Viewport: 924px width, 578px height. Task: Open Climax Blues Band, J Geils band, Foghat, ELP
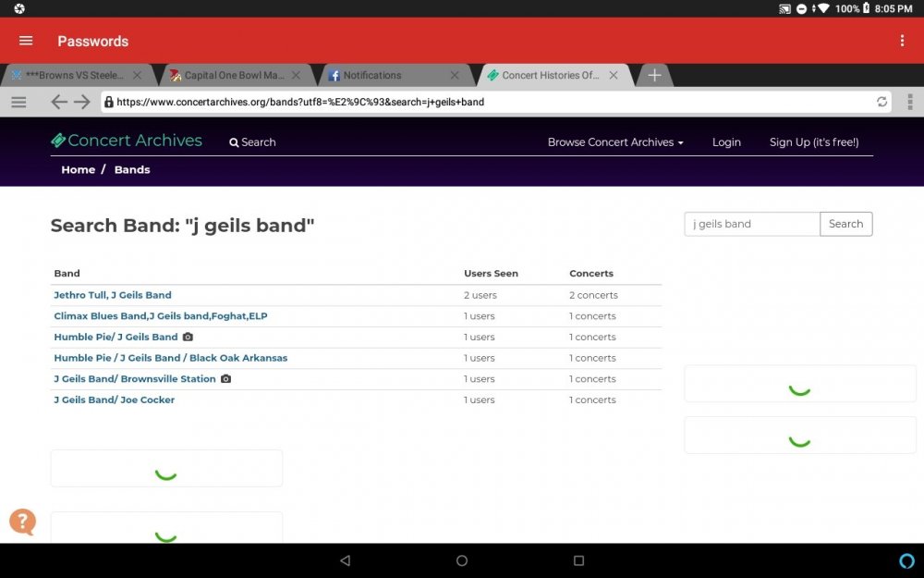(160, 316)
